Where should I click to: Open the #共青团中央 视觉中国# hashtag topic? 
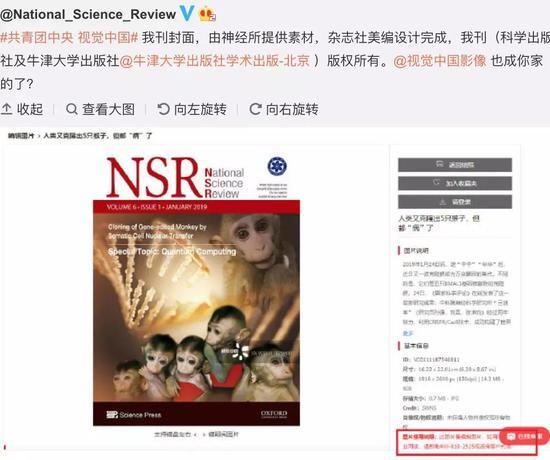pyautogui.click(x=69, y=37)
